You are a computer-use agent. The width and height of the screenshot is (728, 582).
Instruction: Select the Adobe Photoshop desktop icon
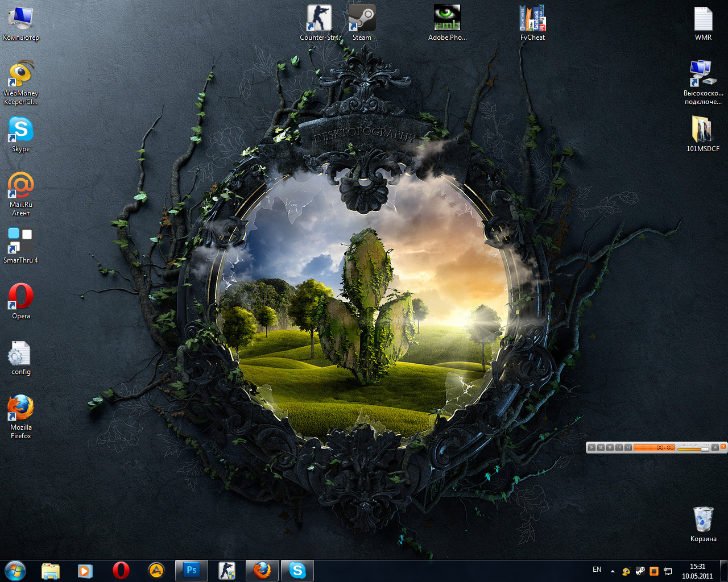(448, 23)
